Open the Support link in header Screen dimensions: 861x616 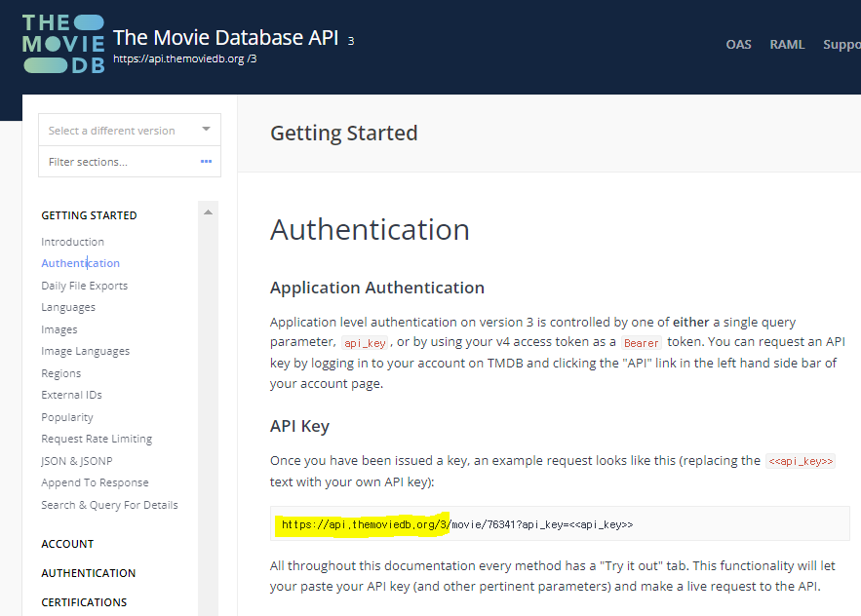point(841,45)
